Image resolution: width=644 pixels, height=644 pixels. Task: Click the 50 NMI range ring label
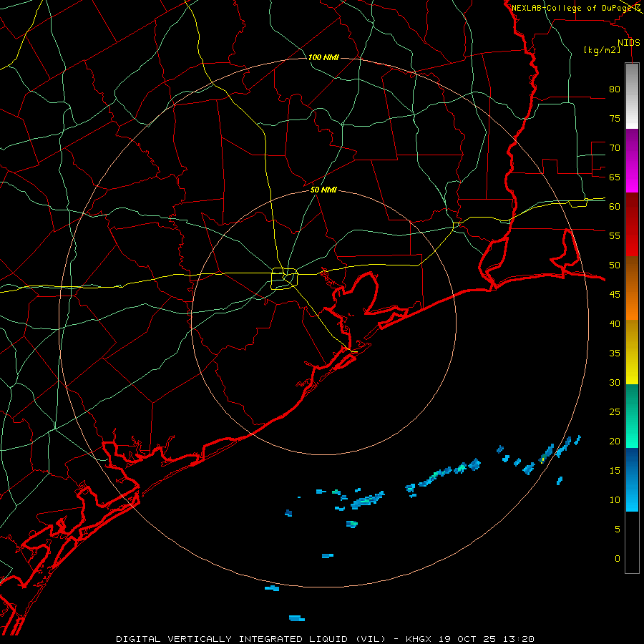pos(323,190)
